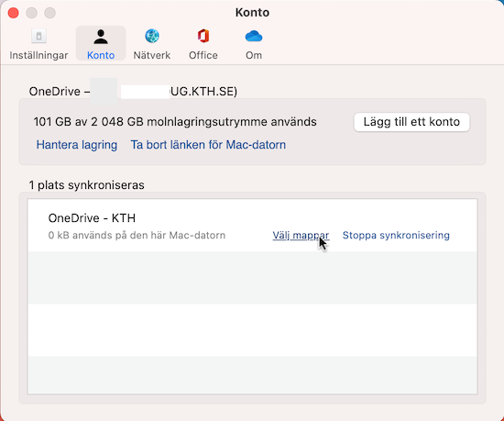Click the 101 GB av 2 048 GB text

(x=175, y=122)
